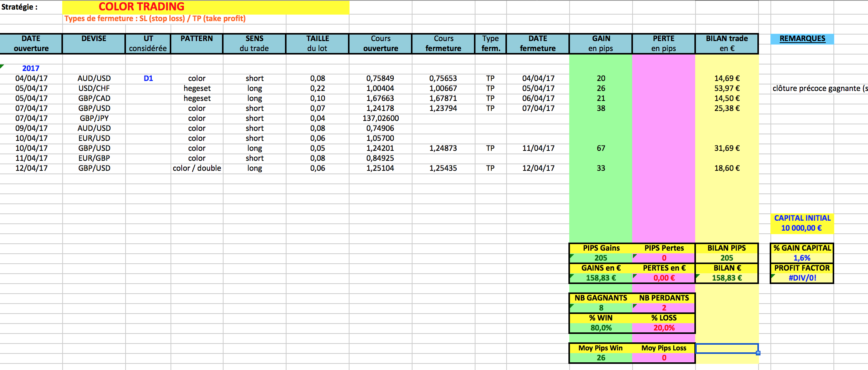Select the Moy Pips Loss label cell

pos(664,348)
